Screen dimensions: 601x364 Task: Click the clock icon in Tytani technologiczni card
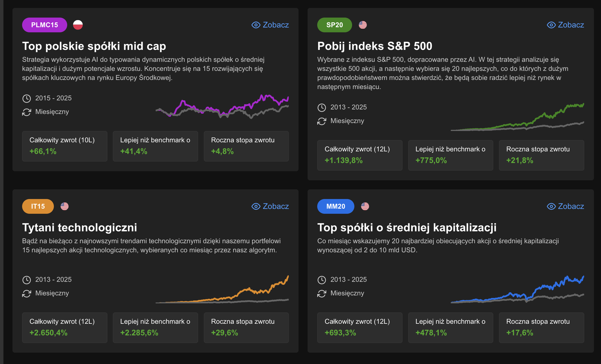click(27, 280)
